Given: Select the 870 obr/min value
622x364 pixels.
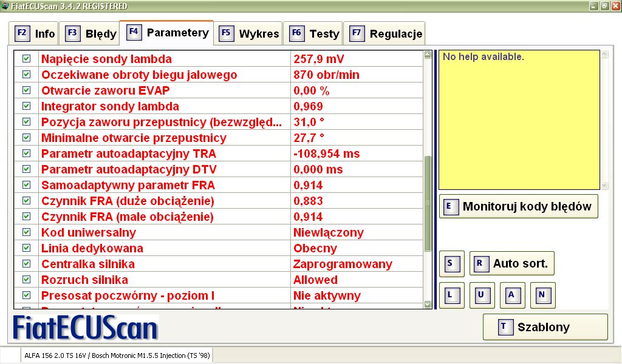Looking at the screenshot, I should coord(357,75).
